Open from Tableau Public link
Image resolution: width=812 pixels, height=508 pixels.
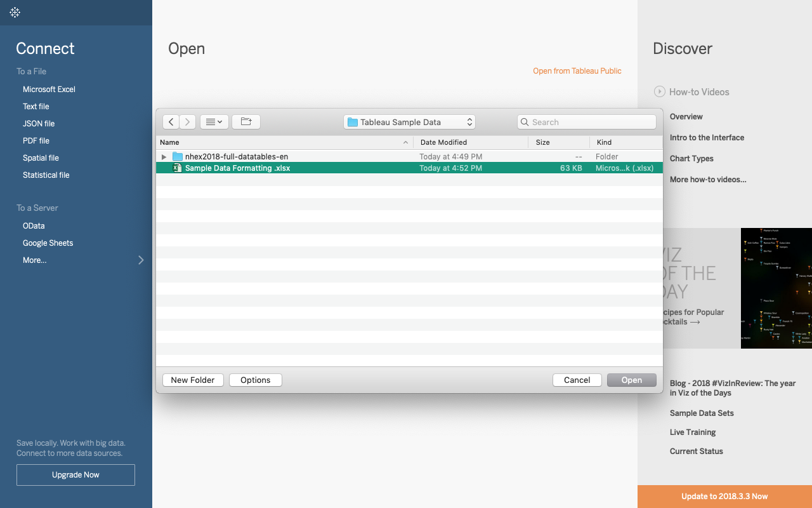[577, 71]
